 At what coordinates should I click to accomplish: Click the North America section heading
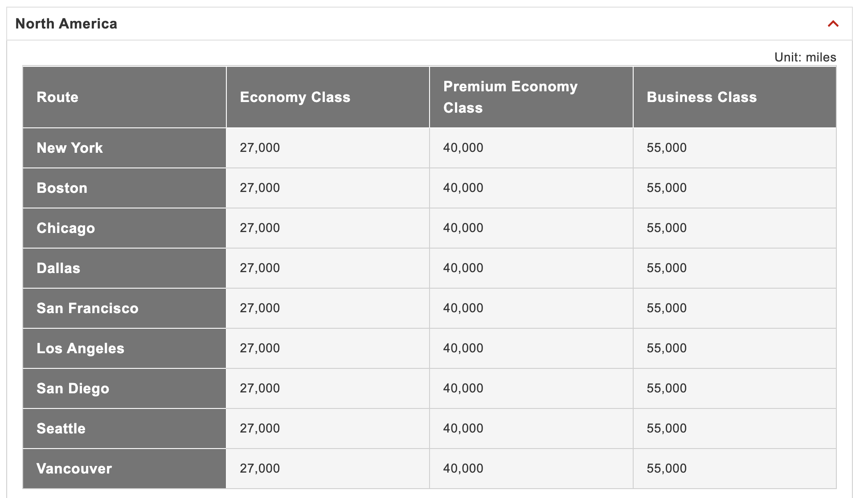point(66,24)
